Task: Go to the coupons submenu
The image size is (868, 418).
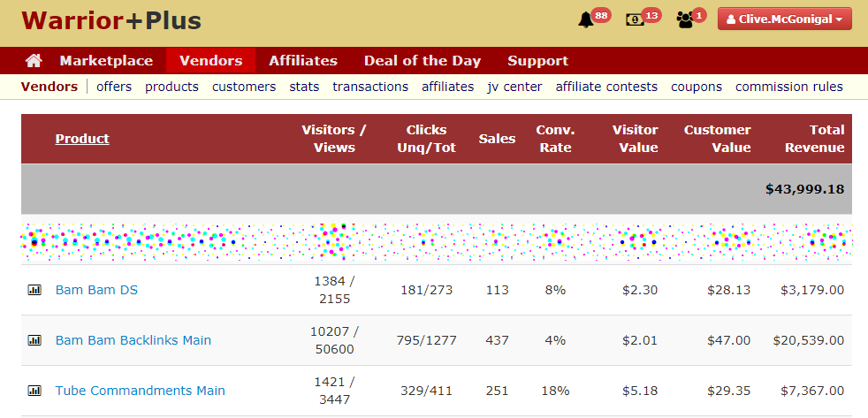Action: coord(697,87)
